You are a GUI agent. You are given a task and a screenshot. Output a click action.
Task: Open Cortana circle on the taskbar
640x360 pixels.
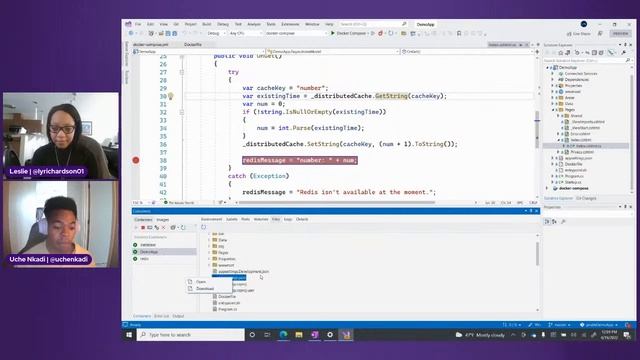[252, 335]
